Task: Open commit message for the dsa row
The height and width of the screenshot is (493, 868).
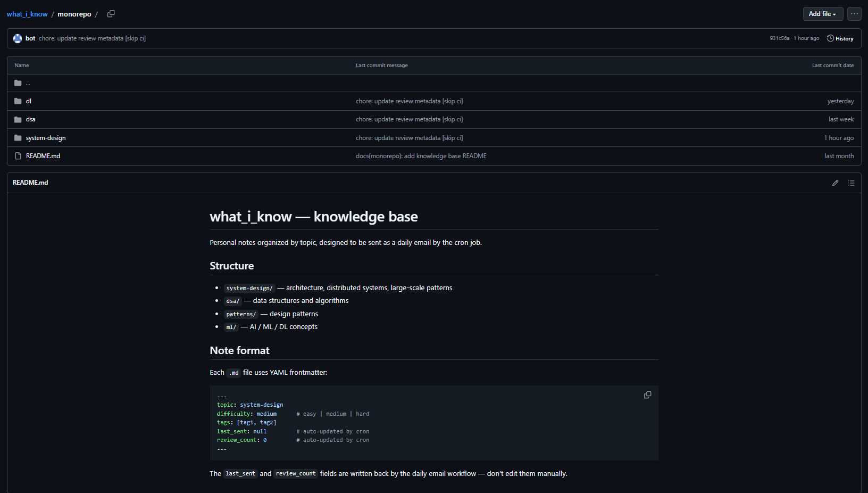Action: [409, 119]
